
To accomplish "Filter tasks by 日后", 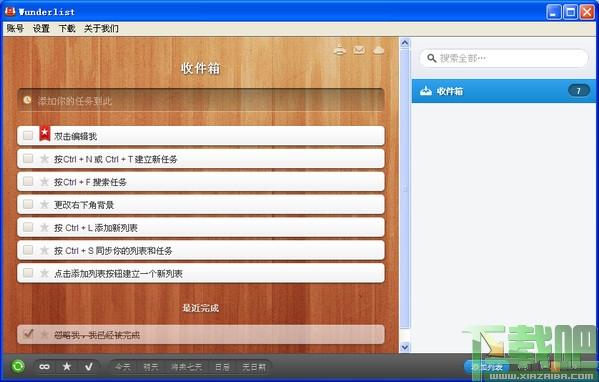I will [x=222, y=367].
